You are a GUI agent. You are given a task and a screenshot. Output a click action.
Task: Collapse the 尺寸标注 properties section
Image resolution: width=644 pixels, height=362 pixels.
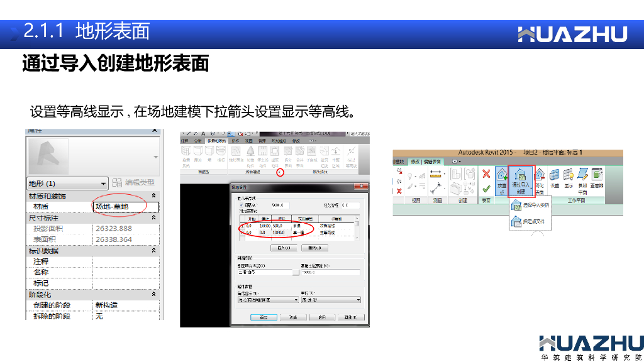point(153,217)
